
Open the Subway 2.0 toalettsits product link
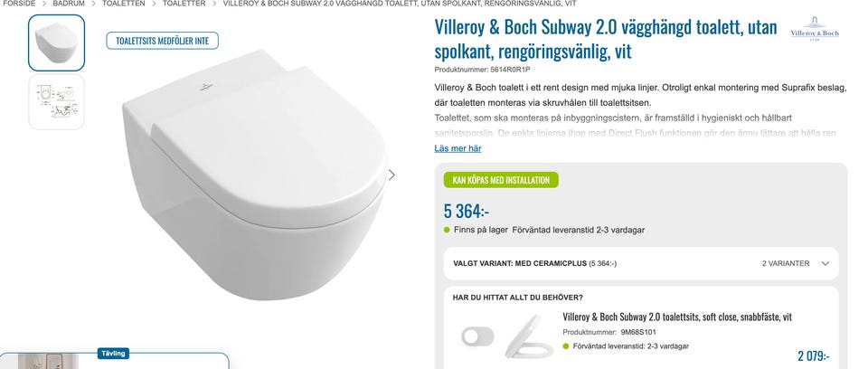coord(677,317)
